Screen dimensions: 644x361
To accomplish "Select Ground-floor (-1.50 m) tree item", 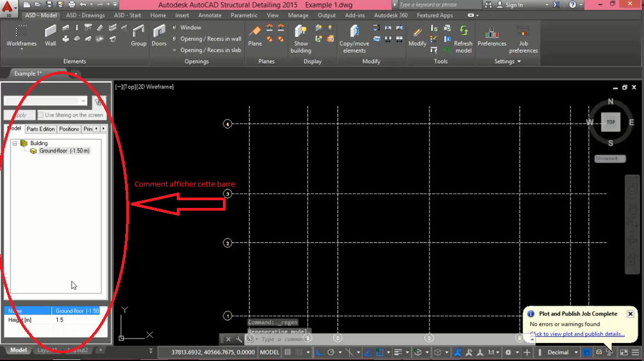I will pos(64,151).
